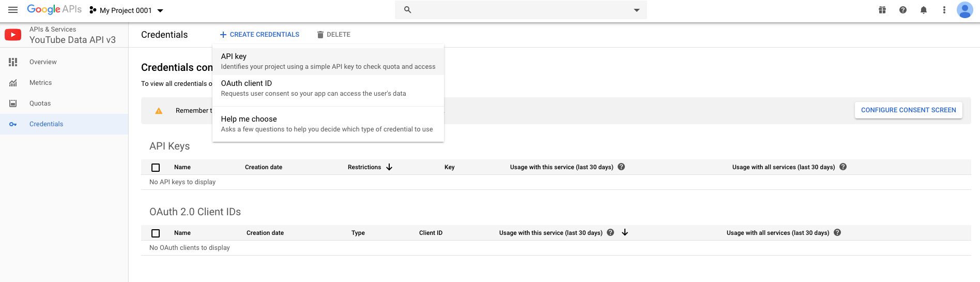Click the user account avatar
Screen dimensions: 980x282
point(964,10)
